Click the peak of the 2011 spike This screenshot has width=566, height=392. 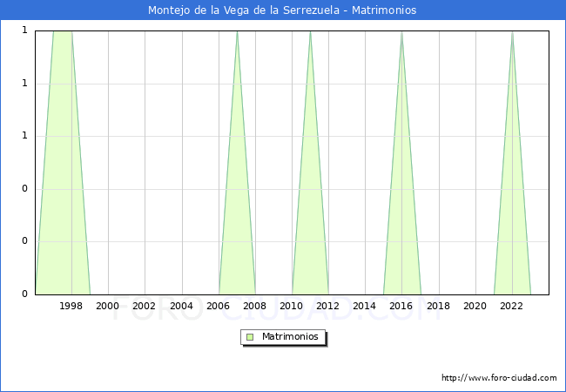tap(310, 32)
